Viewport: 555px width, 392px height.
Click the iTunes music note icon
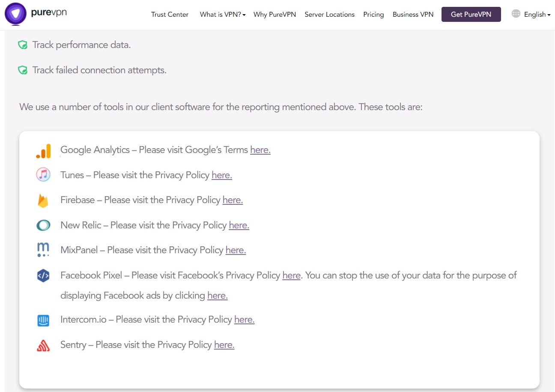(43, 175)
